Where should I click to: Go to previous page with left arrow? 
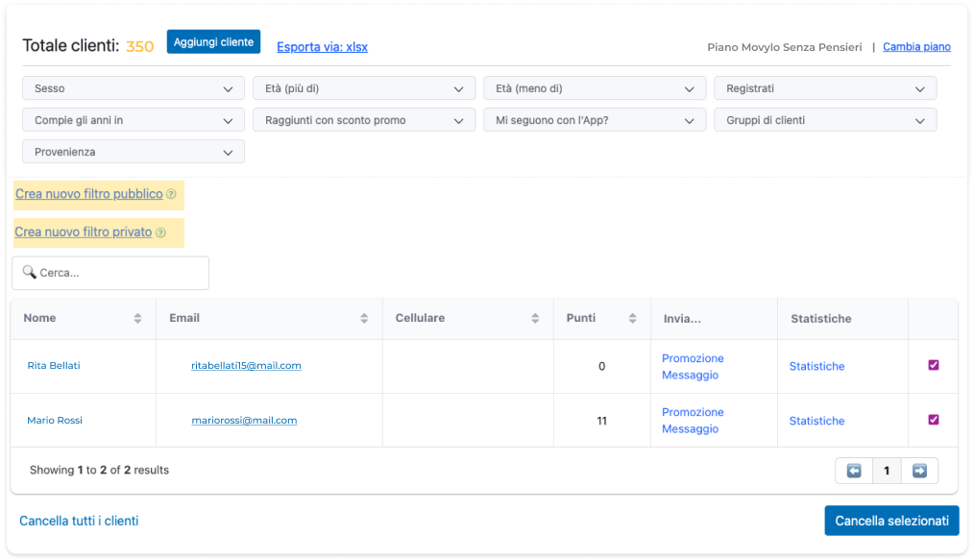853,471
